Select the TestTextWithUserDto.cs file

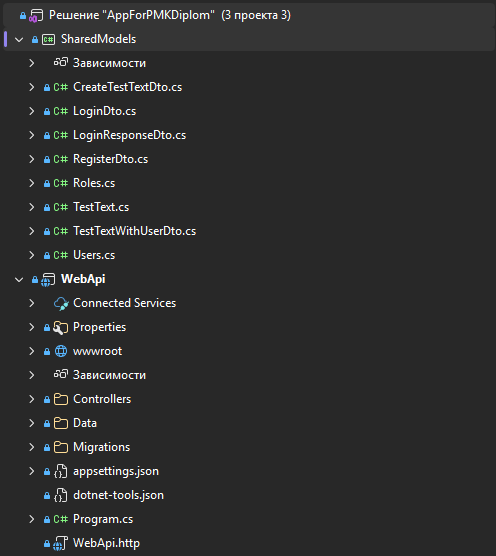pyautogui.click(x=134, y=231)
